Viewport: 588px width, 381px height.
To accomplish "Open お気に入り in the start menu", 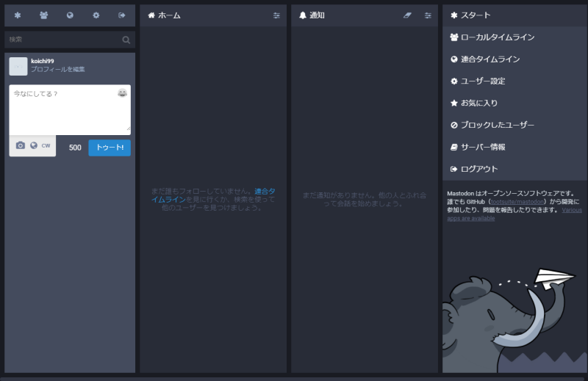I will (x=479, y=104).
